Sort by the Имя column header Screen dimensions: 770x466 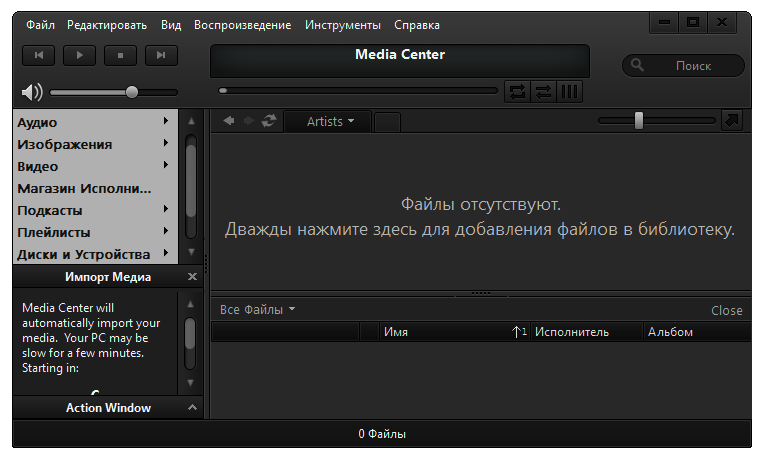click(x=454, y=332)
